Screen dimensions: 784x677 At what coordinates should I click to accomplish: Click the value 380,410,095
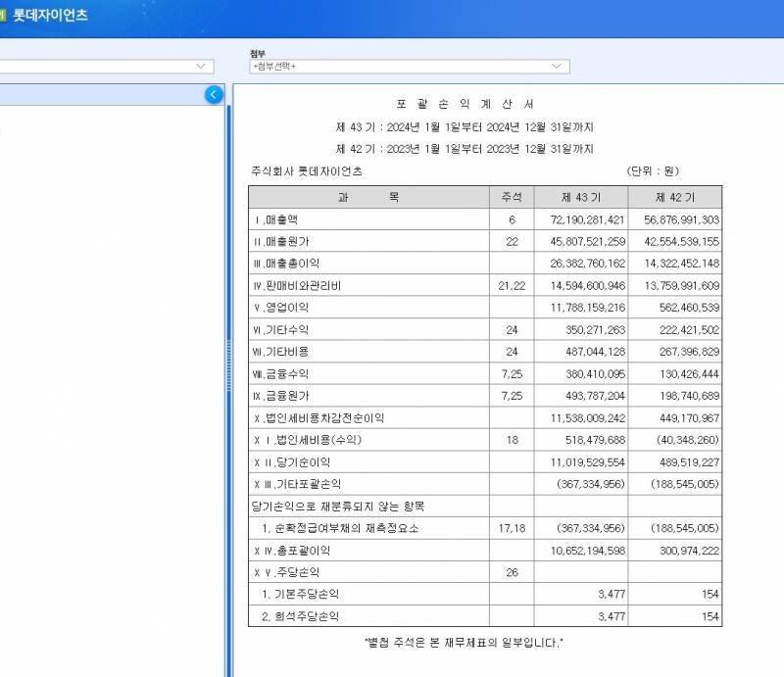595,374
